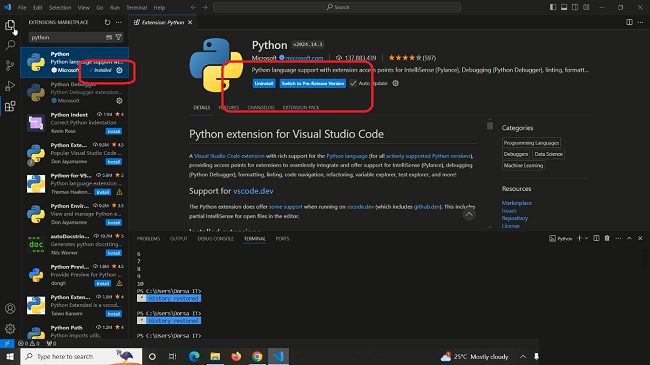Image resolution: width=650 pixels, height=365 pixels.
Task: Switch to the Problems panel tab
Action: click(x=148, y=238)
